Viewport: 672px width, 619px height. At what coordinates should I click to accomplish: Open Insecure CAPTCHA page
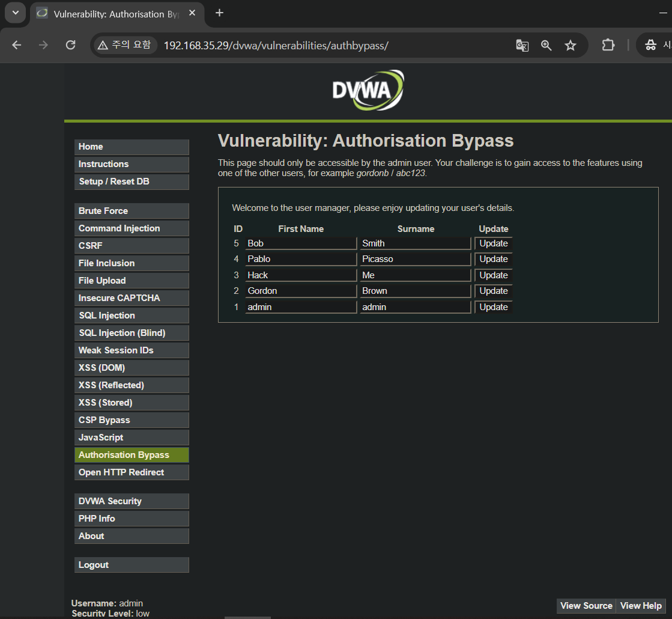(x=132, y=297)
